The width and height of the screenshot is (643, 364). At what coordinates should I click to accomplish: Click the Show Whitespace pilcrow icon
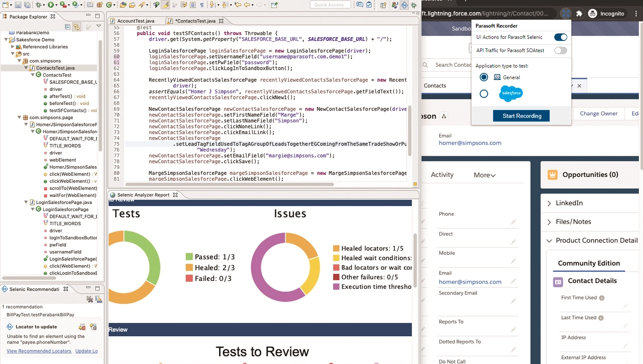(202, 5)
